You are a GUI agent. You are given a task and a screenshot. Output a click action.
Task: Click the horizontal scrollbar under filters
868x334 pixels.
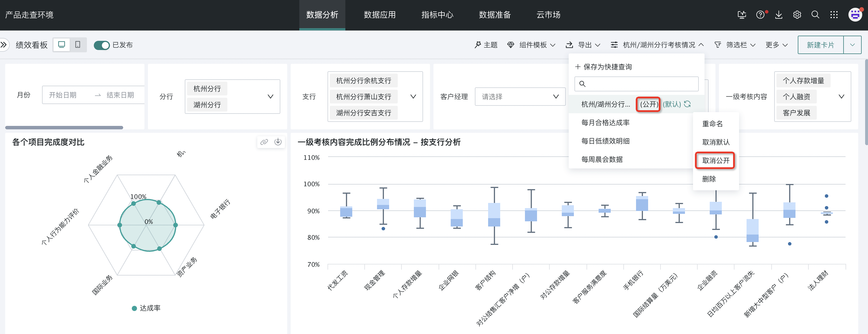pos(64,128)
